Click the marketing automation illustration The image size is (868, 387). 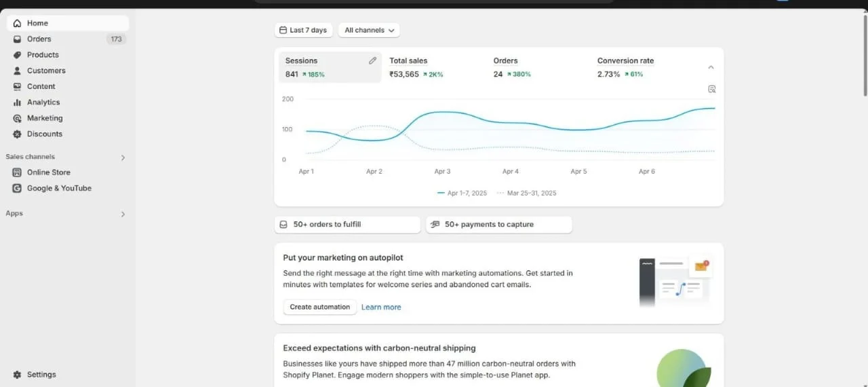point(675,280)
